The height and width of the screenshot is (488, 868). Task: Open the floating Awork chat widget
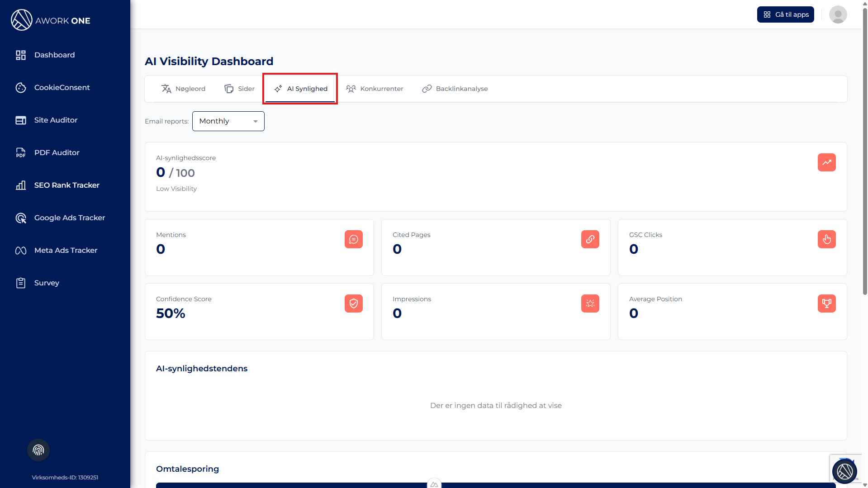pyautogui.click(x=844, y=471)
